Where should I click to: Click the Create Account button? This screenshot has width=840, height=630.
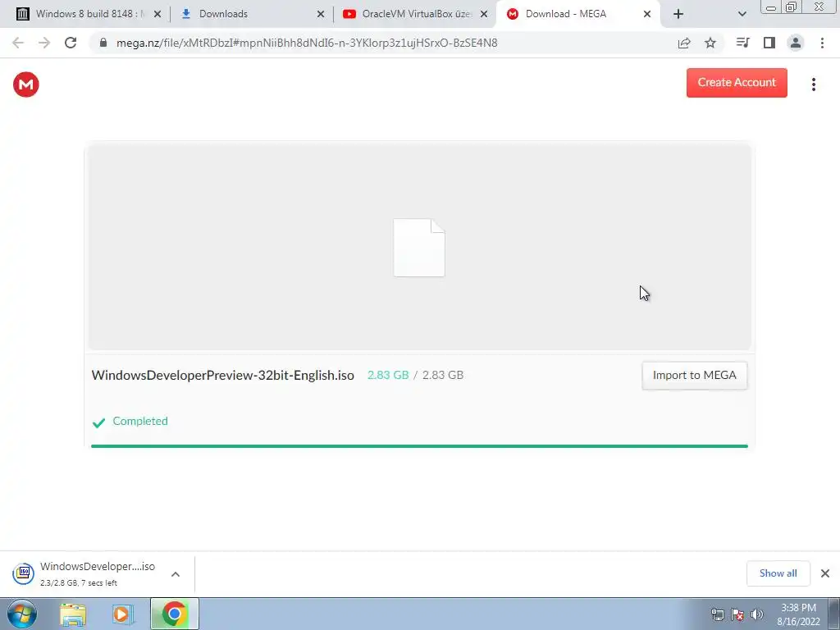(737, 83)
